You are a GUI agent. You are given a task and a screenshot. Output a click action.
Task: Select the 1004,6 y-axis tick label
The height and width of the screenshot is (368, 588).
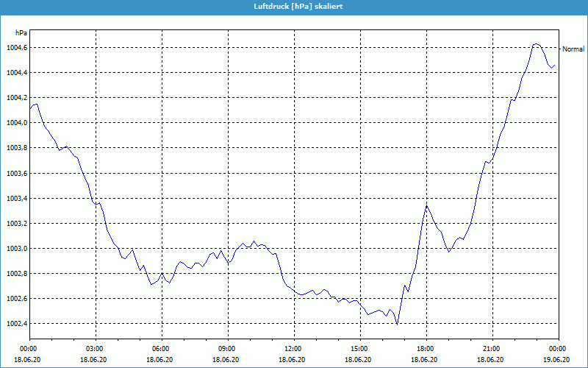(15, 47)
